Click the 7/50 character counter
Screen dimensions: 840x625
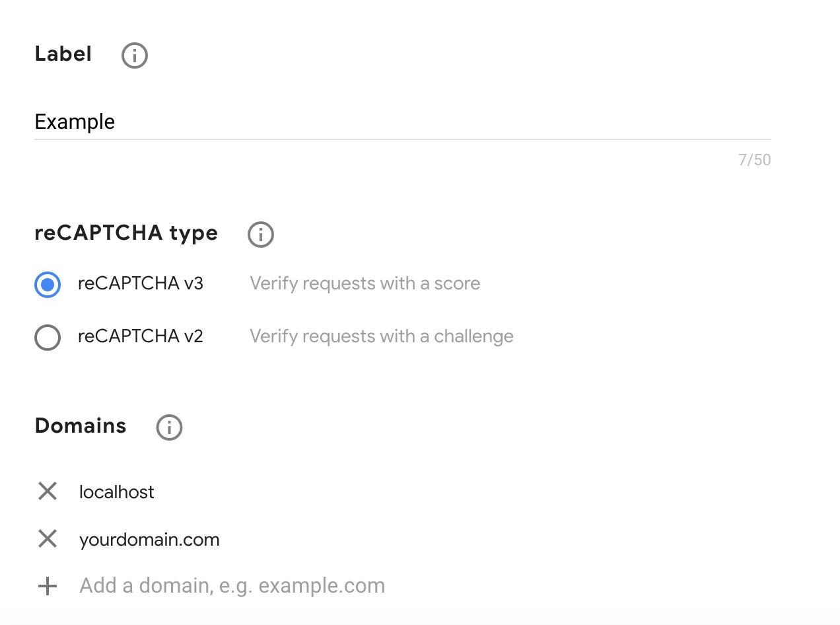point(754,160)
